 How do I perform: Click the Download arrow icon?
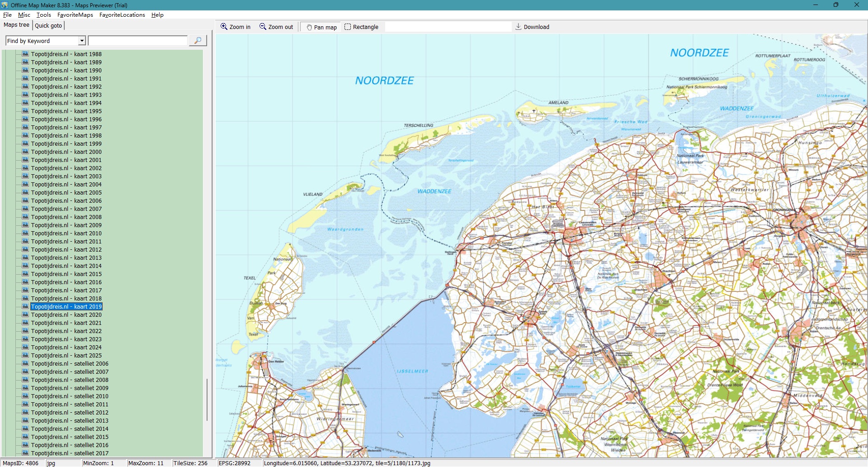[519, 27]
